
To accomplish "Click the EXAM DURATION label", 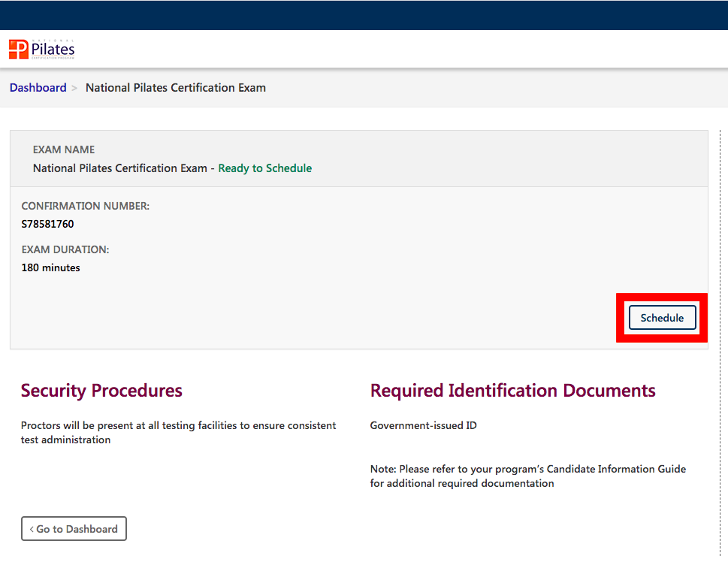I will pos(65,249).
